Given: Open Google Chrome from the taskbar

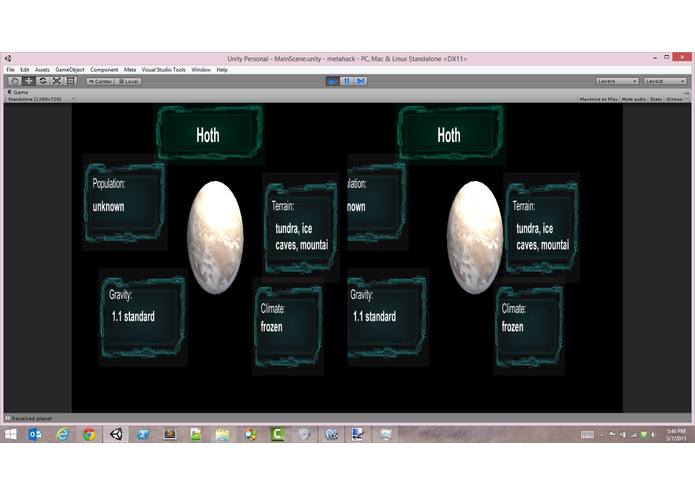Looking at the screenshot, I should tap(89, 434).
